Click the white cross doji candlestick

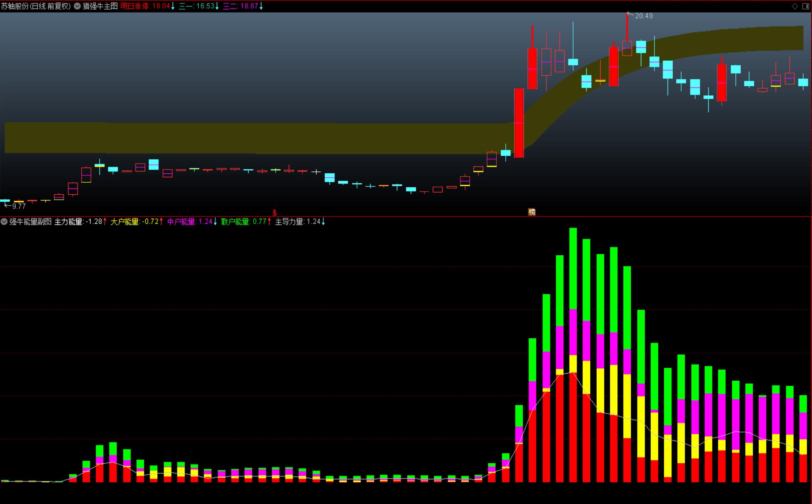(316, 171)
